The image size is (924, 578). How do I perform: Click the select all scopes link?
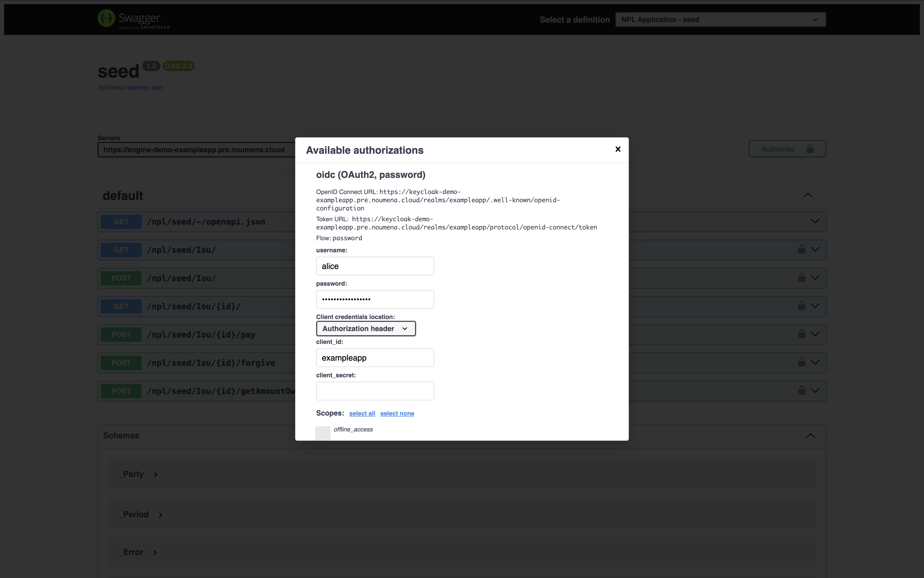(362, 414)
